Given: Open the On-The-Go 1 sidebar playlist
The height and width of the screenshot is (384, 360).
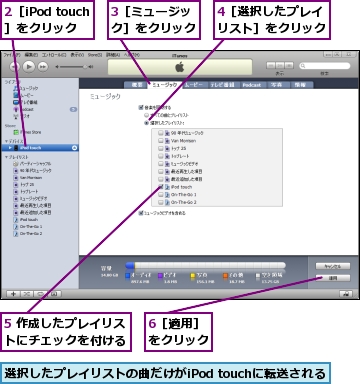Looking at the screenshot, I should [28, 227].
